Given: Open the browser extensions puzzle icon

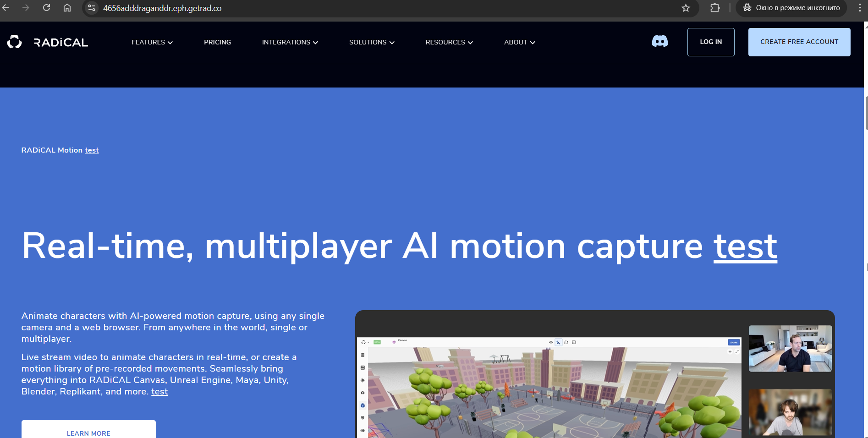Looking at the screenshot, I should click(715, 8).
